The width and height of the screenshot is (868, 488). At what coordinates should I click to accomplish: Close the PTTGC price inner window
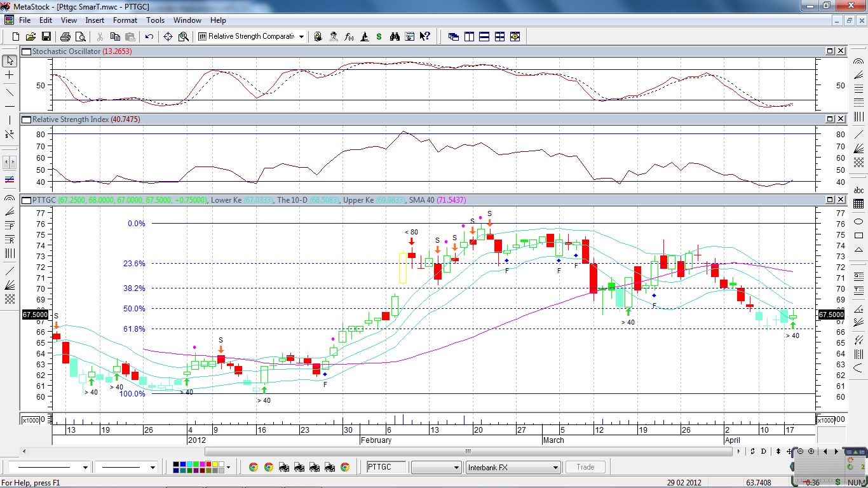(841, 200)
